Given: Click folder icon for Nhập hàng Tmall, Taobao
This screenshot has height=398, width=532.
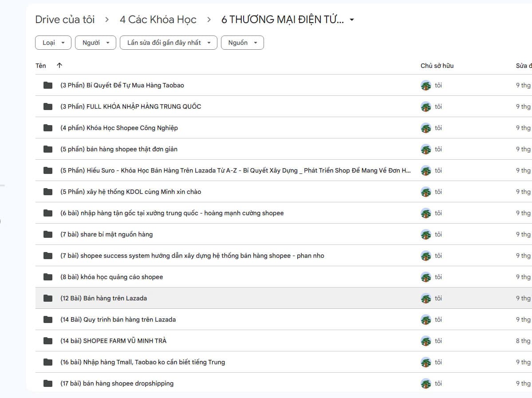Looking at the screenshot, I should pos(48,362).
